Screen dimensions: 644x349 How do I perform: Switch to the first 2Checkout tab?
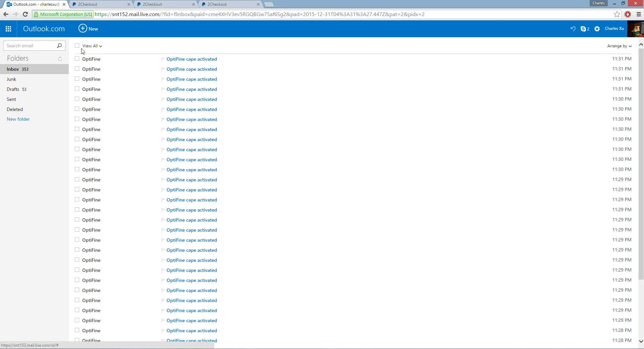[x=101, y=4]
